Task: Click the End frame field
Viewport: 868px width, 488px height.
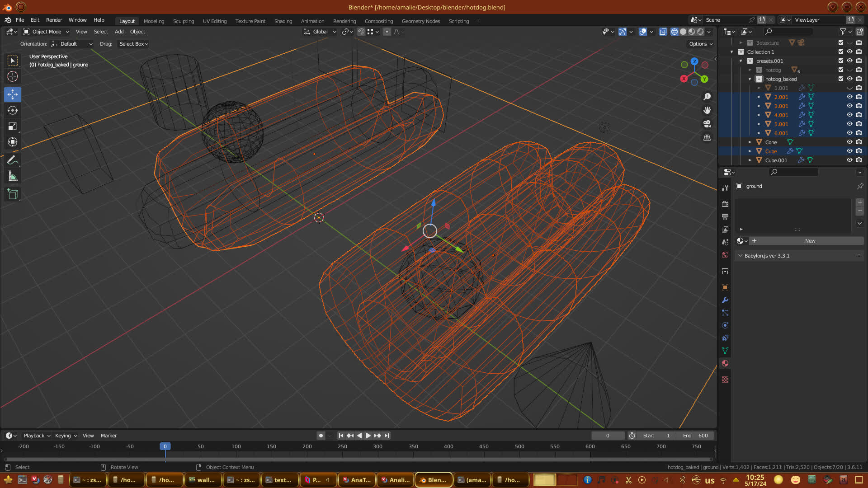Action: tap(695, 436)
